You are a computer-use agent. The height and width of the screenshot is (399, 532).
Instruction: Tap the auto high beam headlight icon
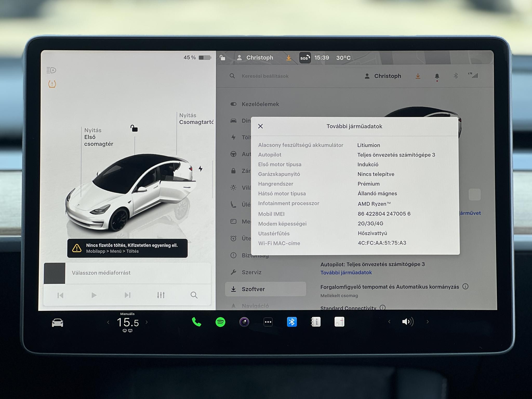click(51, 70)
